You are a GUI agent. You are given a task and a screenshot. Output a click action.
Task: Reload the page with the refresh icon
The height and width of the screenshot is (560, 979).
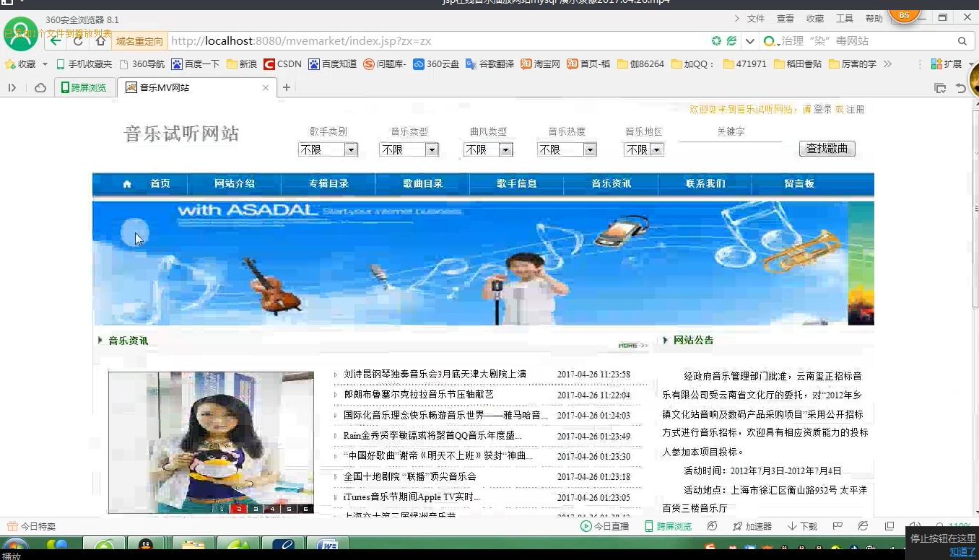(x=79, y=41)
